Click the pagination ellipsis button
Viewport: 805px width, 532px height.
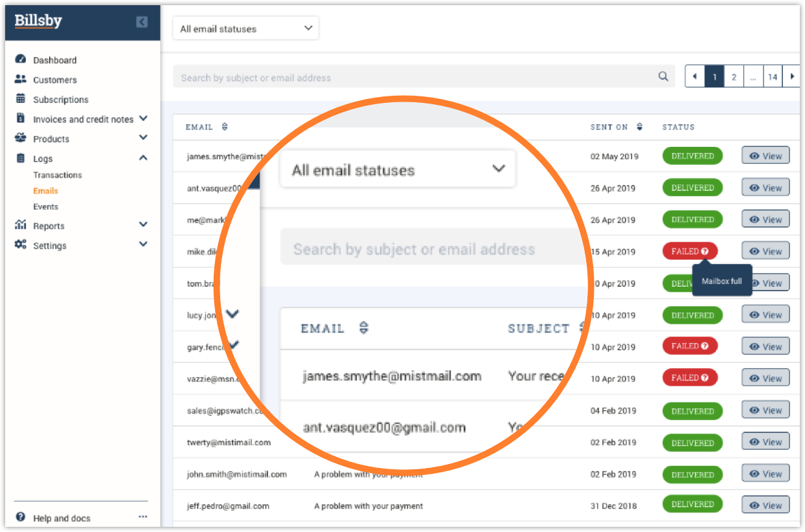[x=753, y=76]
